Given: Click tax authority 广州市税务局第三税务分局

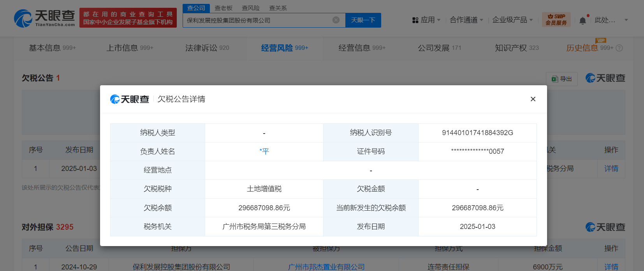Looking at the screenshot, I should 264,227.
